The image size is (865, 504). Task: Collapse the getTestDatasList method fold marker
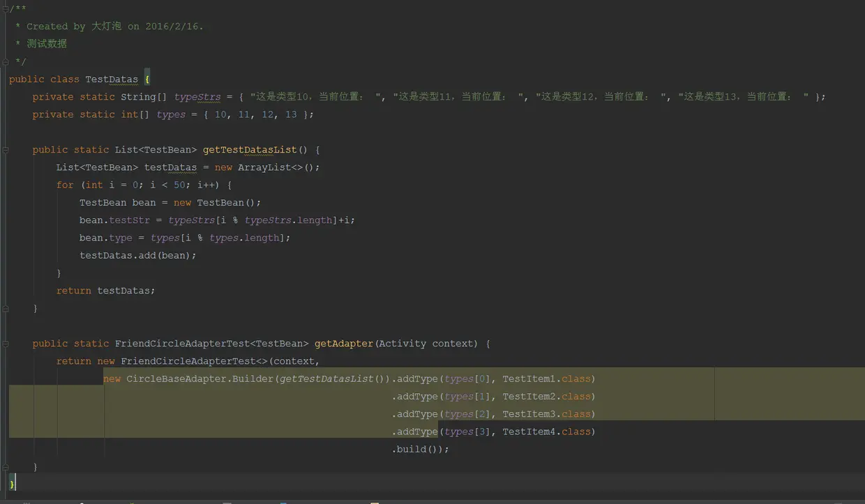[x=5, y=149]
